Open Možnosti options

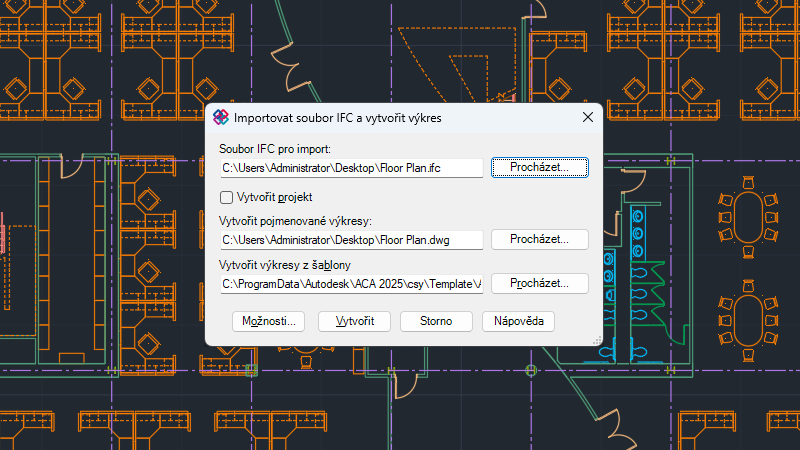tap(268, 321)
